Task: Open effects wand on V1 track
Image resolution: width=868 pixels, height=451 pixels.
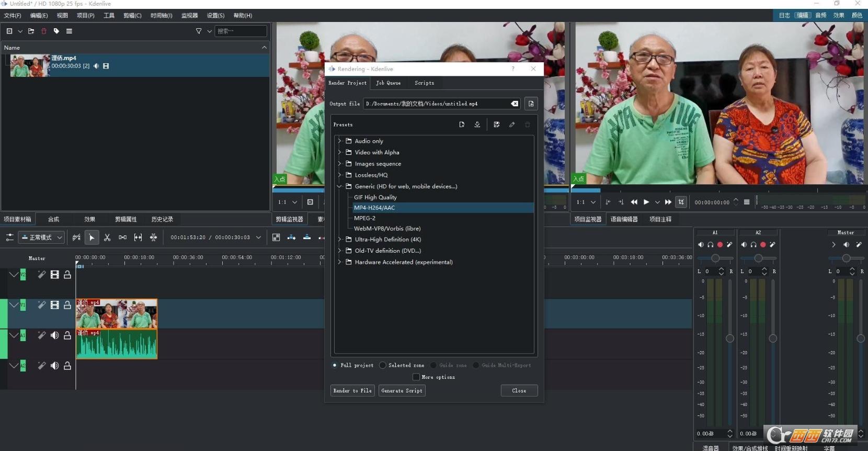Action: tap(41, 305)
